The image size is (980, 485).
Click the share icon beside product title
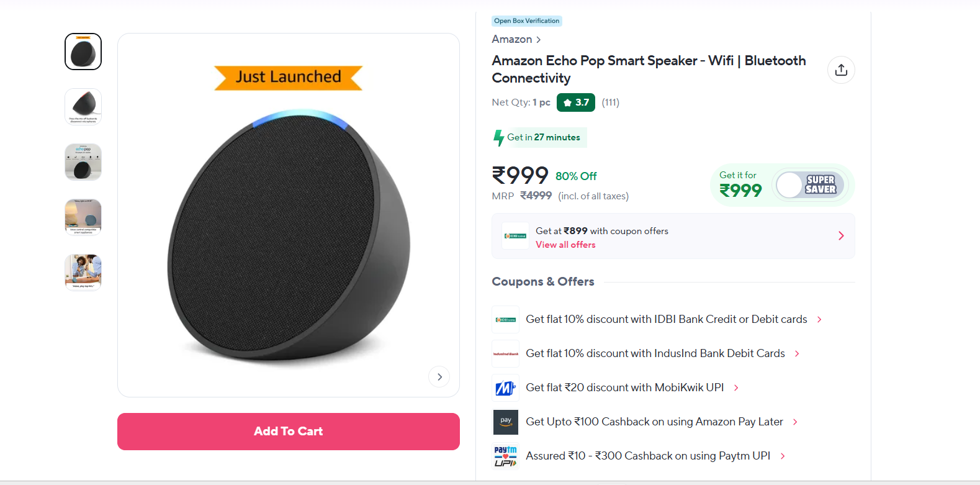pyautogui.click(x=841, y=70)
